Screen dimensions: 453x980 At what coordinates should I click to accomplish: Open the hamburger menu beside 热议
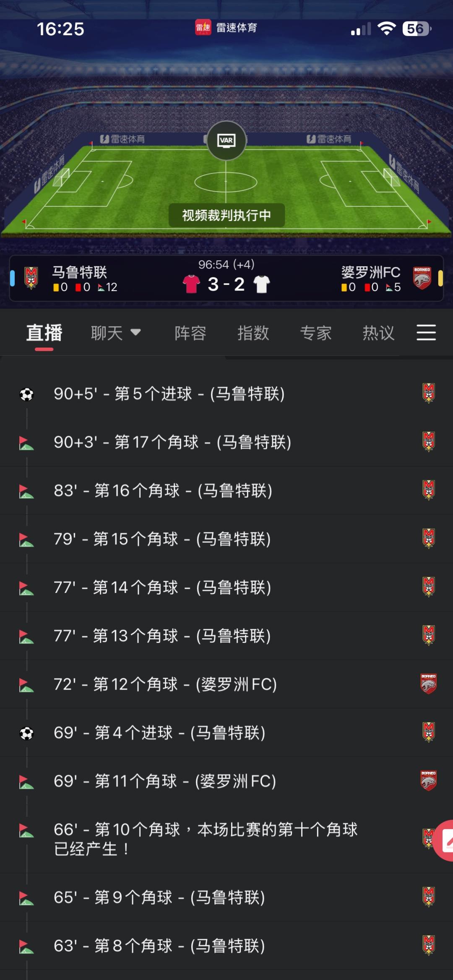point(426,333)
